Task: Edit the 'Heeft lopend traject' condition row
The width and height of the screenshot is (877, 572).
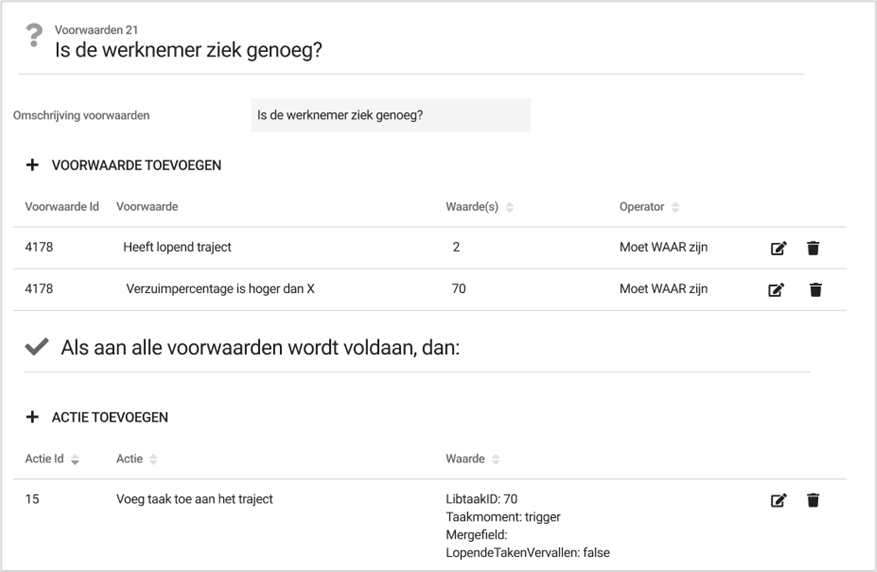Action: pos(777,248)
